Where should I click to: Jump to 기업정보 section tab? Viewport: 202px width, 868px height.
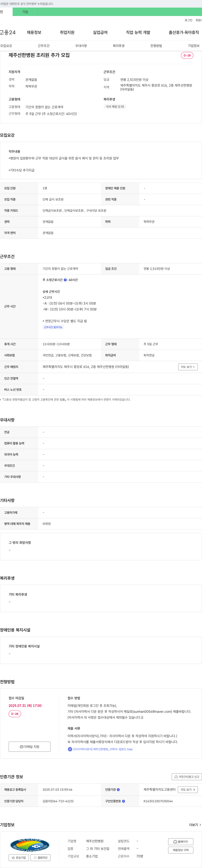(x=194, y=45)
